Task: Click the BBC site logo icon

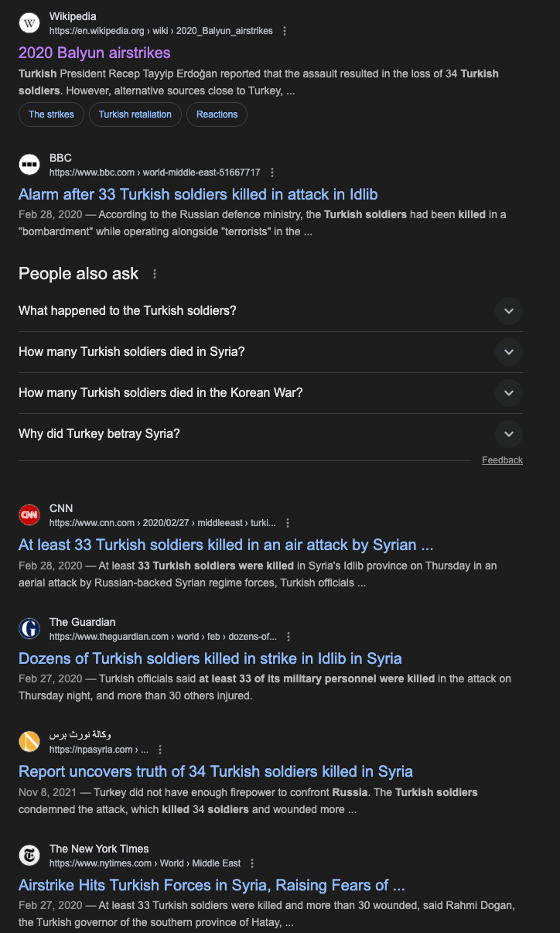Action: click(x=29, y=165)
